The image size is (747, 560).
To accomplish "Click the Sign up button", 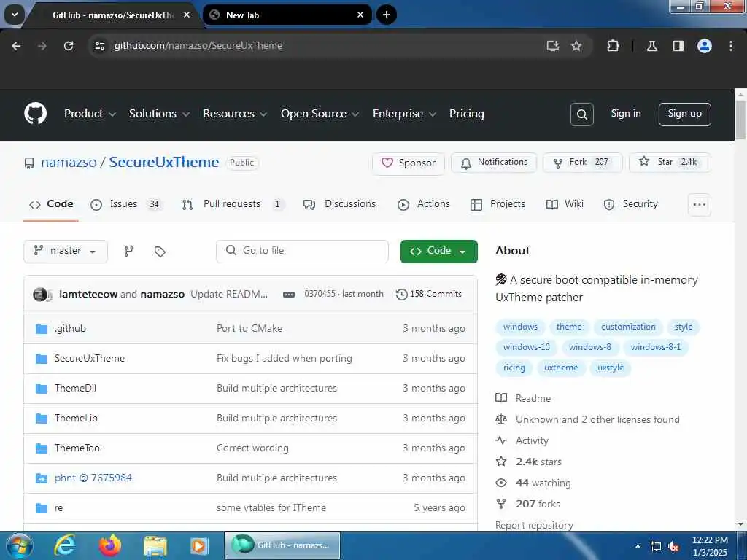I will pos(684,114).
